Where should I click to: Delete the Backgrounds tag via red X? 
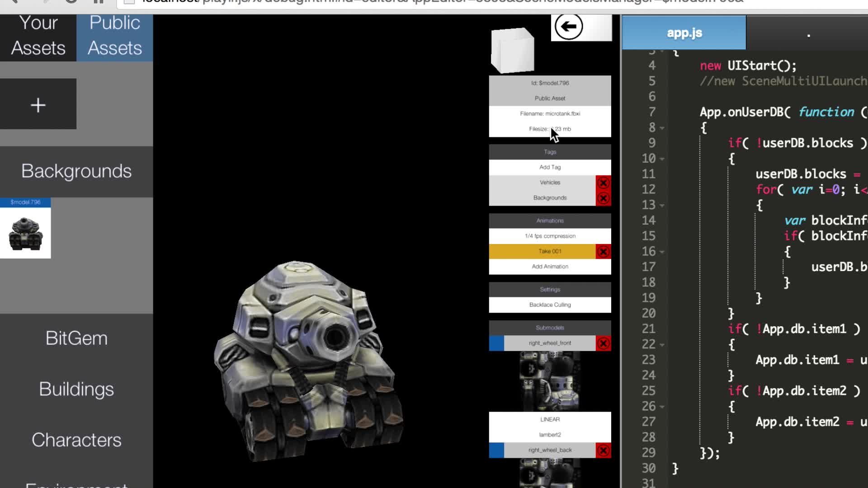coord(604,198)
